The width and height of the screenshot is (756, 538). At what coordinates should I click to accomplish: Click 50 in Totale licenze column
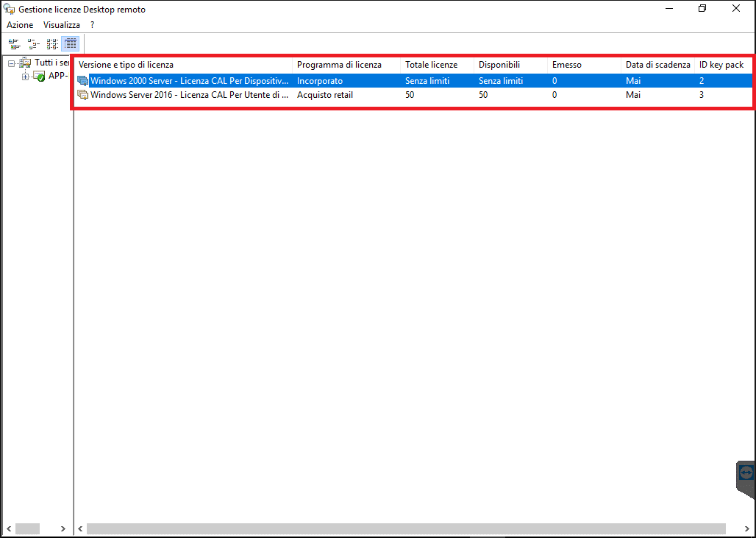410,95
